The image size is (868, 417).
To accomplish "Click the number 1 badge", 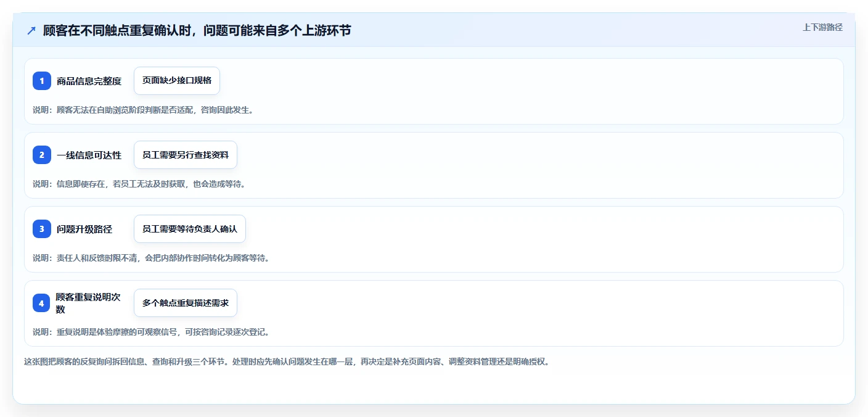I will pos(42,81).
